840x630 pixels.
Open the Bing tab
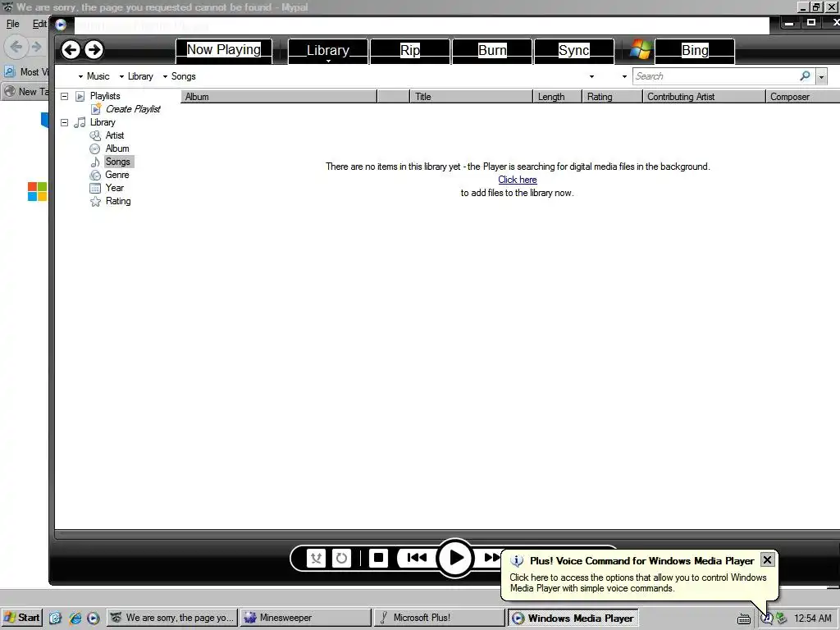[695, 51]
